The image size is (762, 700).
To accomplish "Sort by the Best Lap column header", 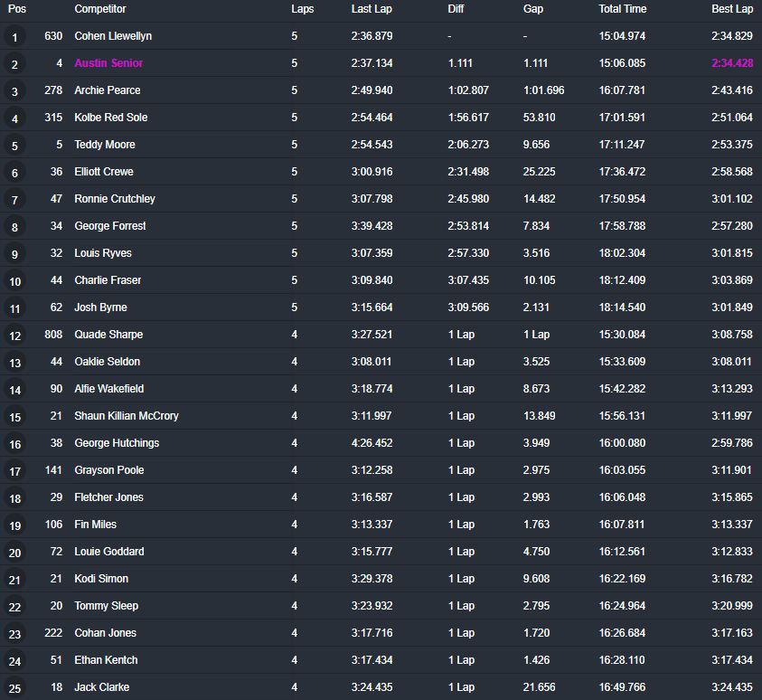I will [732, 9].
